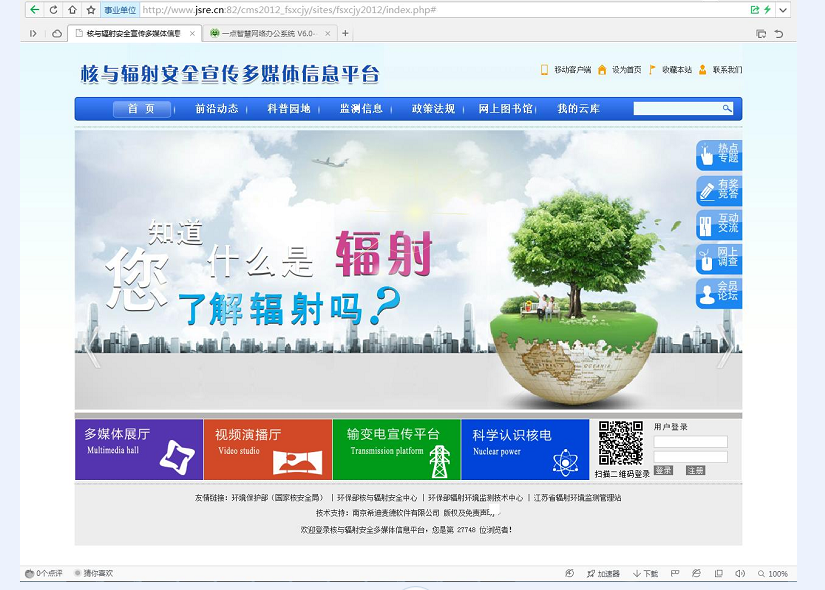825x590 pixels.
Task: Go to next banner slide arrow
Action: pyautogui.click(x=726, y=345)
